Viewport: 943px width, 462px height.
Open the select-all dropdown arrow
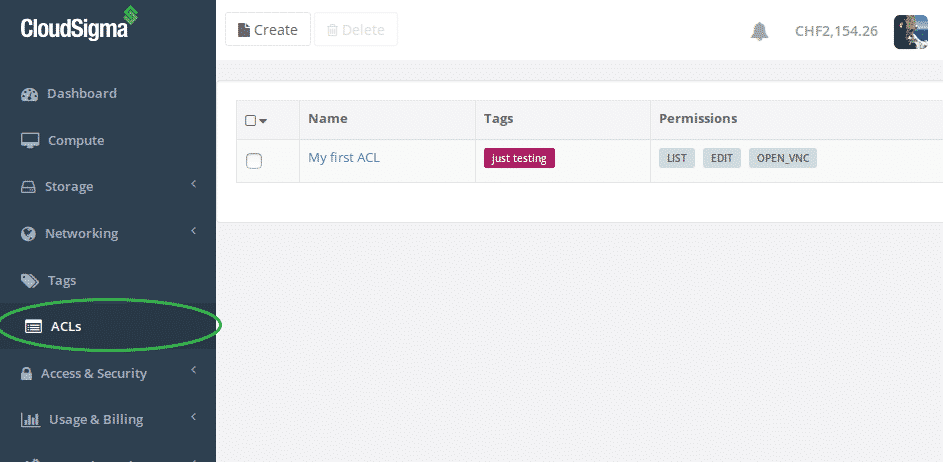(263, 121)
